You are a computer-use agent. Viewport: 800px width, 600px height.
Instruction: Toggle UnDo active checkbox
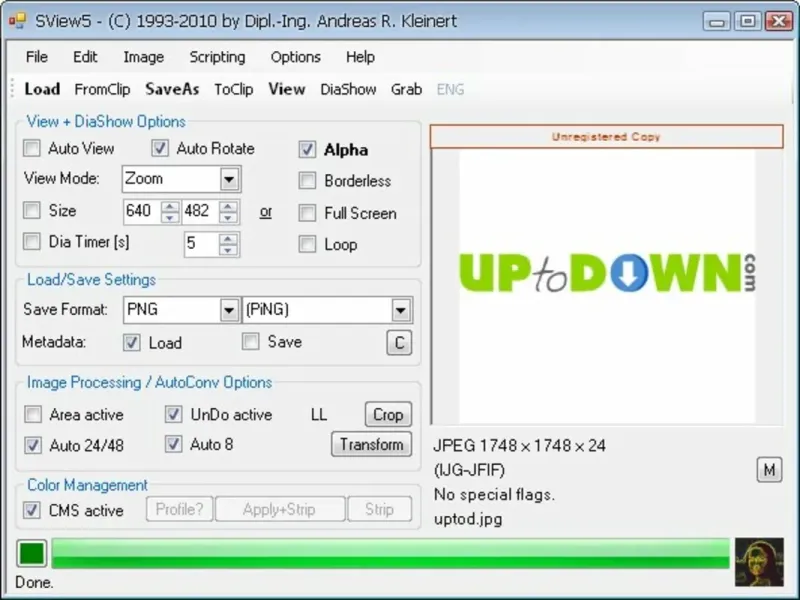click(x=173, y=414)
